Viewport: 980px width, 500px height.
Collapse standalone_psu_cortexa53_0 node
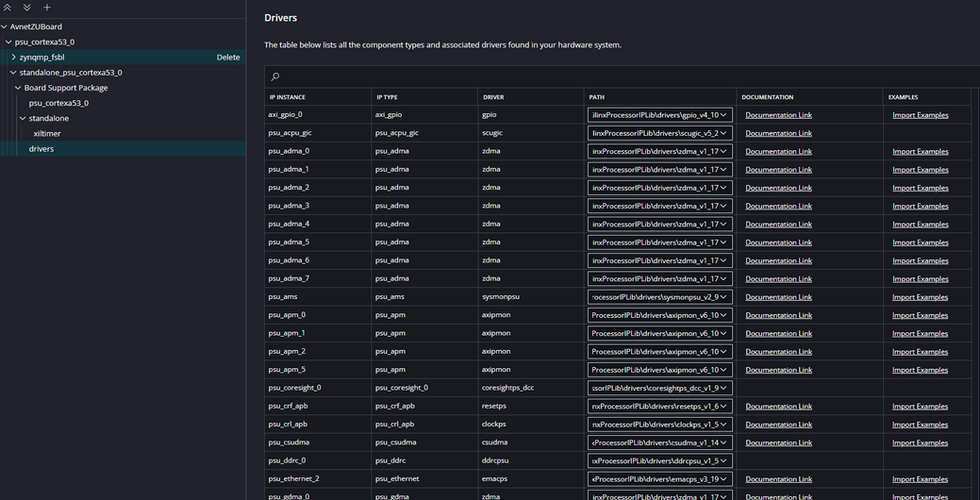tap(12, 73)
